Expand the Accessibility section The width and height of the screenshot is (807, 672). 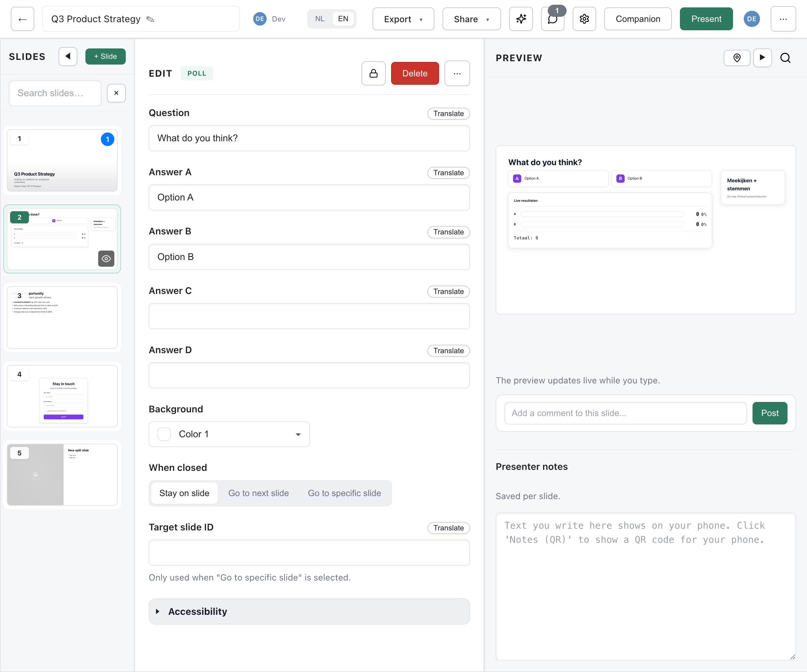pos(309,611)
